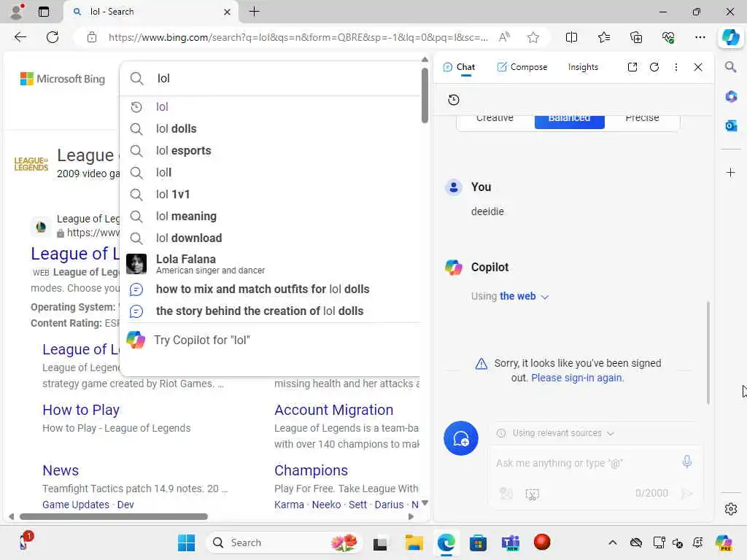
Task: Open the Read aloud icon in address bar
Action: (x=504, y=37)
